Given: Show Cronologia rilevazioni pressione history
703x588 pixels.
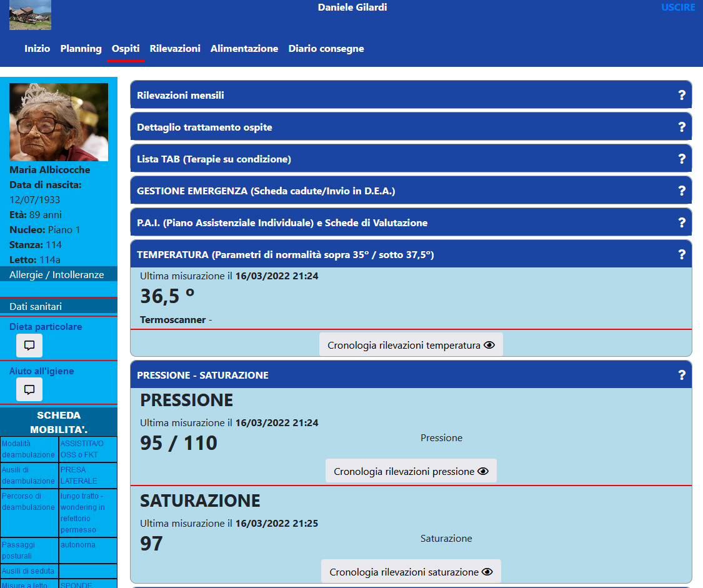Looking at the screenshot, I should point(411,471).
